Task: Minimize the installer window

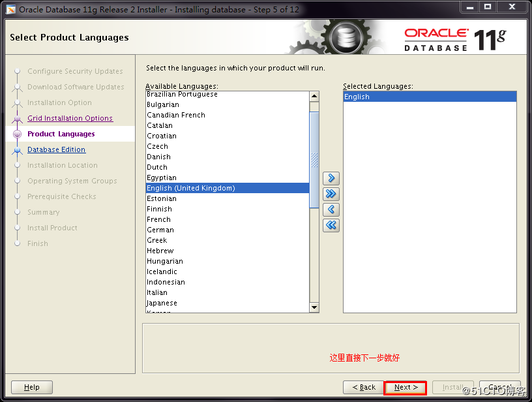Action: 470,7
